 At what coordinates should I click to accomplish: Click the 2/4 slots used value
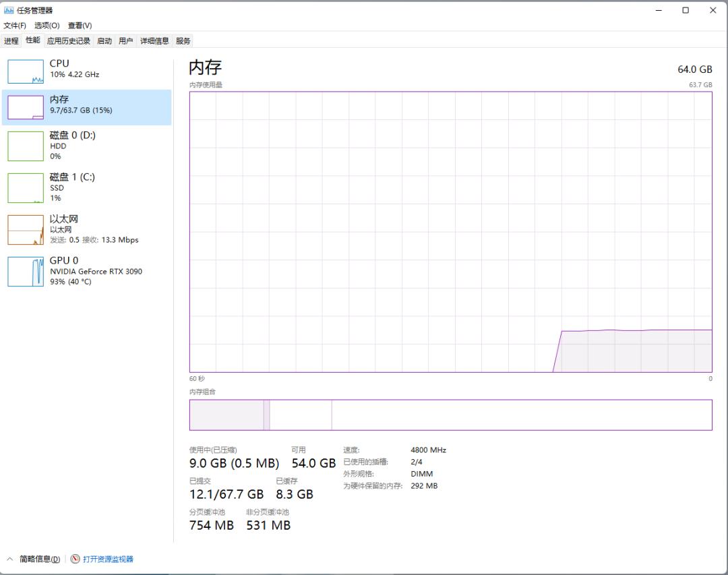(417, 462)
